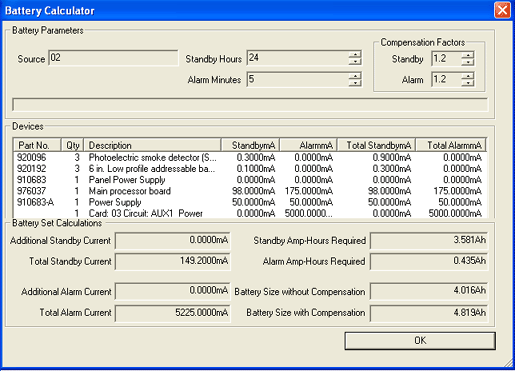Raise the Standby compensation factor spinner
The height and width of the screenshot is (371, 515).
(x=468, y=55)
